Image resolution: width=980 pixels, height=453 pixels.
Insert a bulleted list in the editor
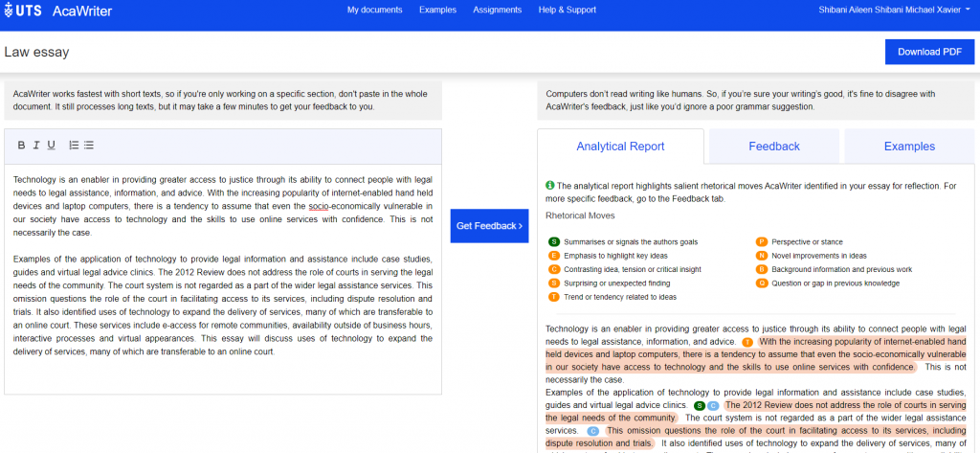[x=89, y=146]
